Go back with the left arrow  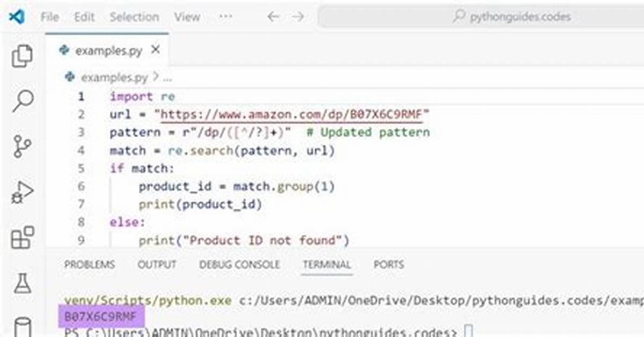pos(273,17)
